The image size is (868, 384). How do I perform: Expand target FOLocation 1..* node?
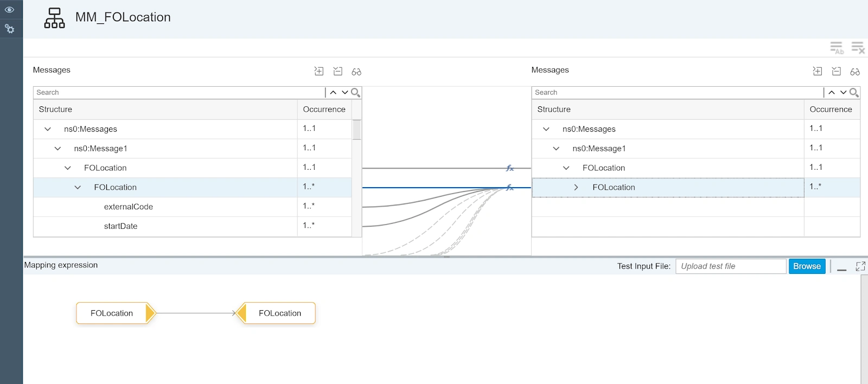576,188
